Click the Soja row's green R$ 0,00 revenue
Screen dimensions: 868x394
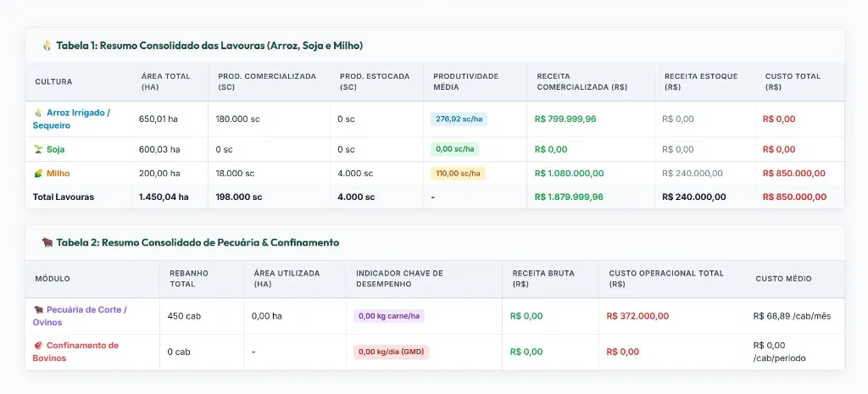[x=551, y=149]
